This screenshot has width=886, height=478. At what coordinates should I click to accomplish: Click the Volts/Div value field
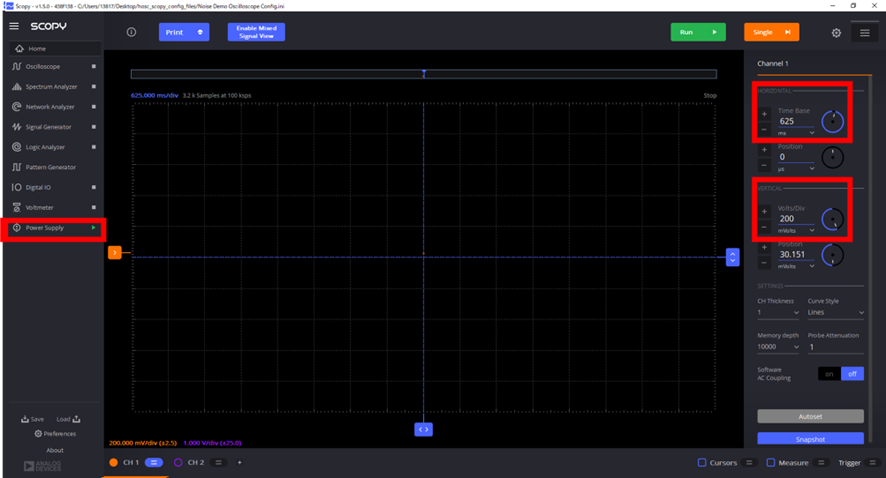coord(796,219)
